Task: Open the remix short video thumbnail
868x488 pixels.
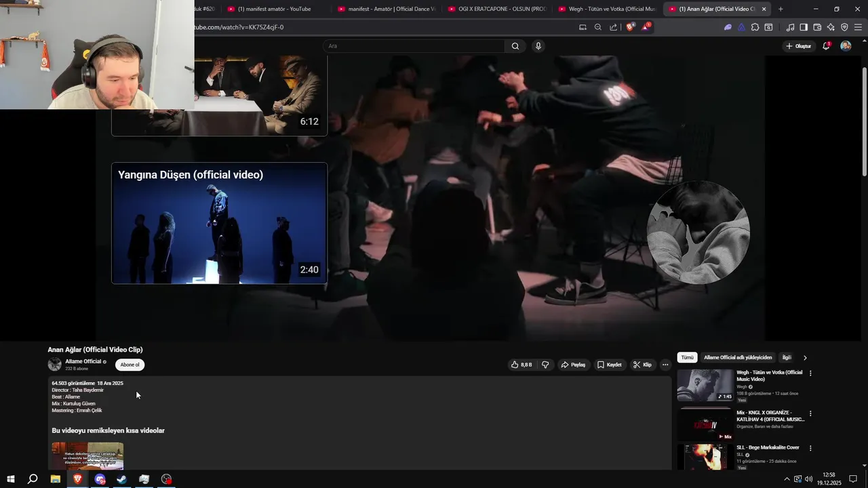Action: coord(87,456)
